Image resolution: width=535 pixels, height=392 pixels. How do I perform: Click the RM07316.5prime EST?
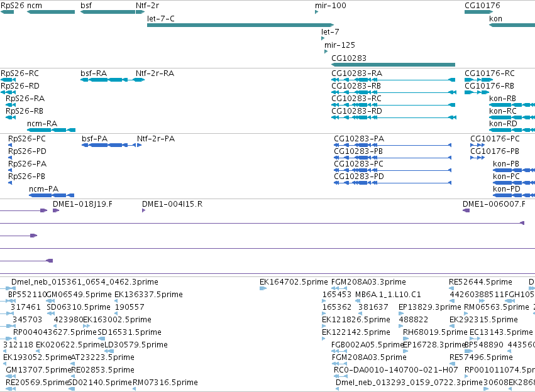coord(165,383)
